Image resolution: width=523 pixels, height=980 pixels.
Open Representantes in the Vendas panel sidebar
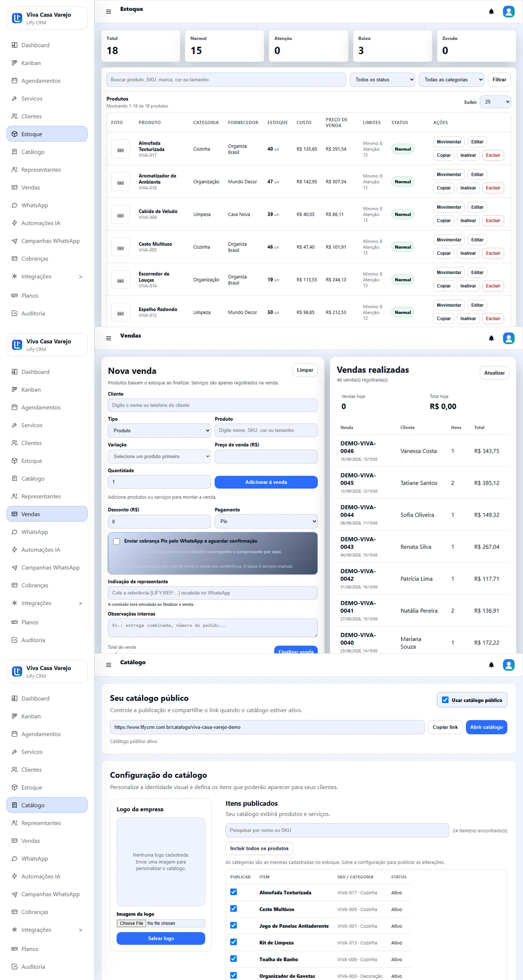click(47, 497)
